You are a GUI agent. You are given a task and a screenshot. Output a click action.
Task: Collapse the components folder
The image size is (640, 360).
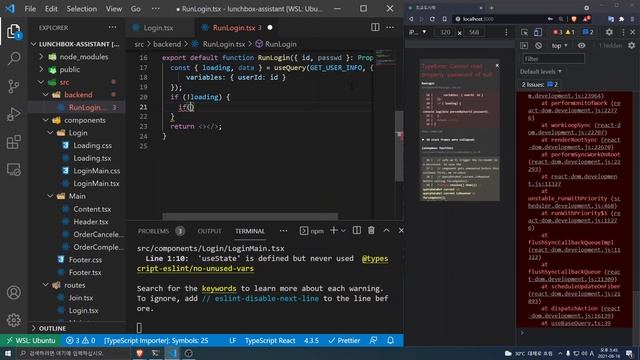[45, 120]
